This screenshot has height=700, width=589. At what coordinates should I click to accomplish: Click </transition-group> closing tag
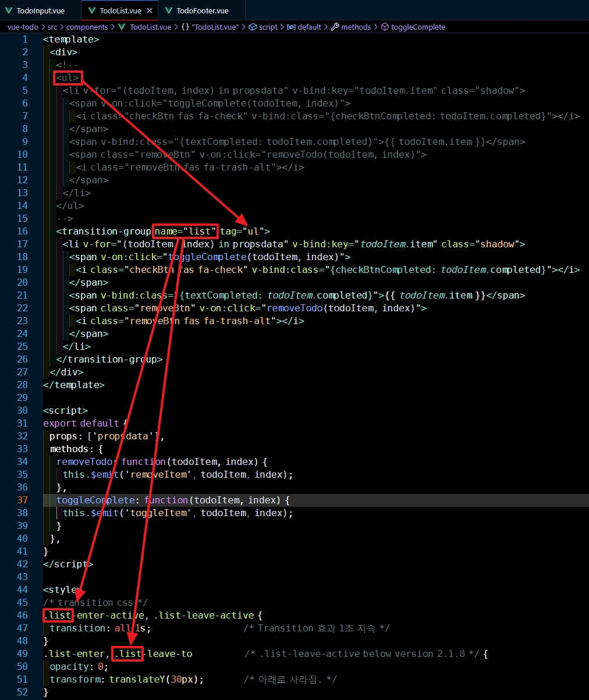tap(109, 359)
